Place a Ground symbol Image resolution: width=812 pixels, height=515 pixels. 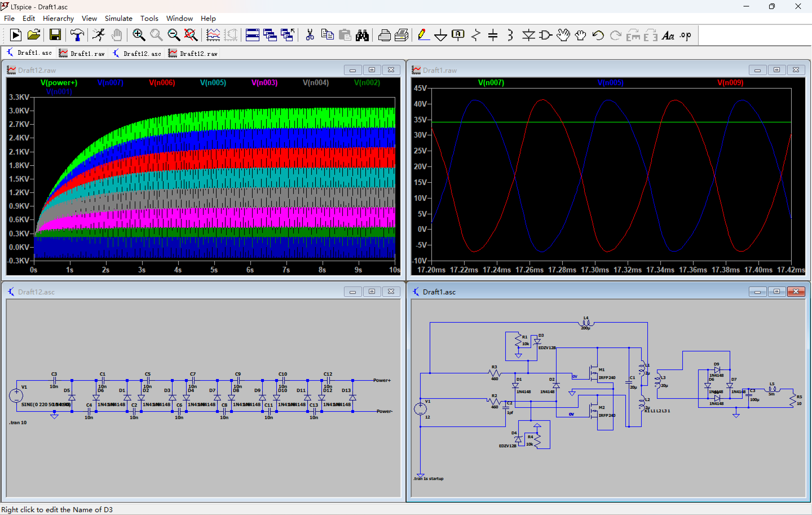[440, 35]
